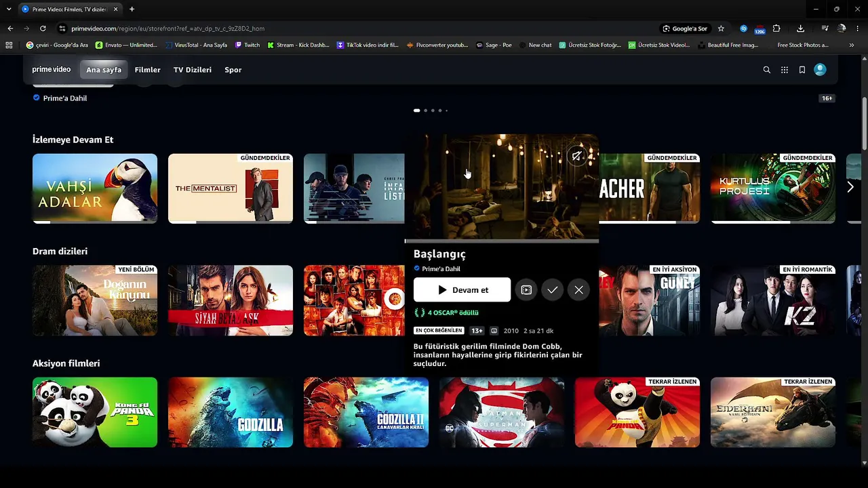868x488 pixels.
Task: Open Prime Video search magnifier
Action: point(767,70)
